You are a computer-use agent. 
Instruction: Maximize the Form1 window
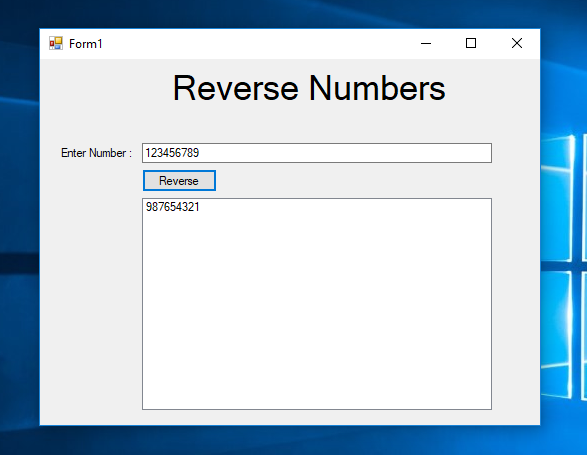pyautogui.click(x=471, y=43)
